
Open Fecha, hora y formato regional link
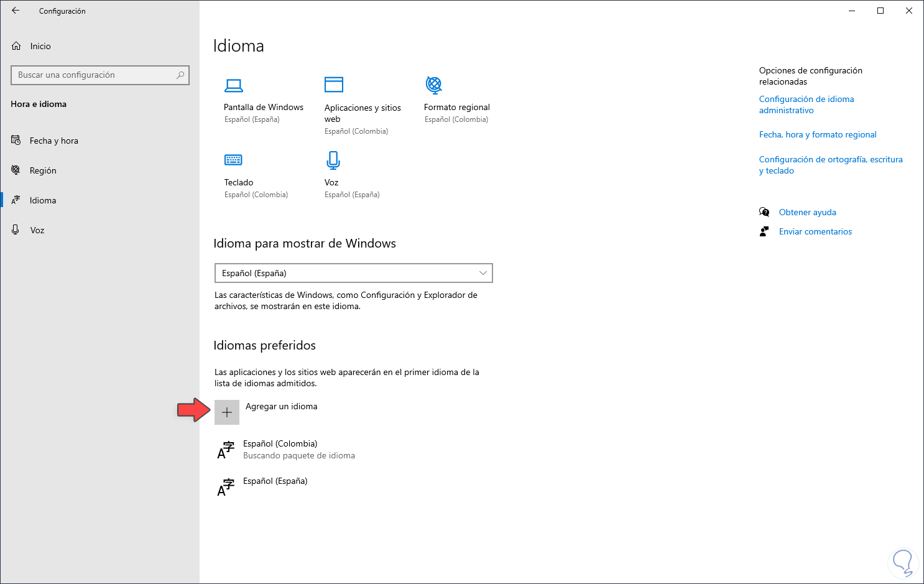pyautogui.click(x=818, y=134)
